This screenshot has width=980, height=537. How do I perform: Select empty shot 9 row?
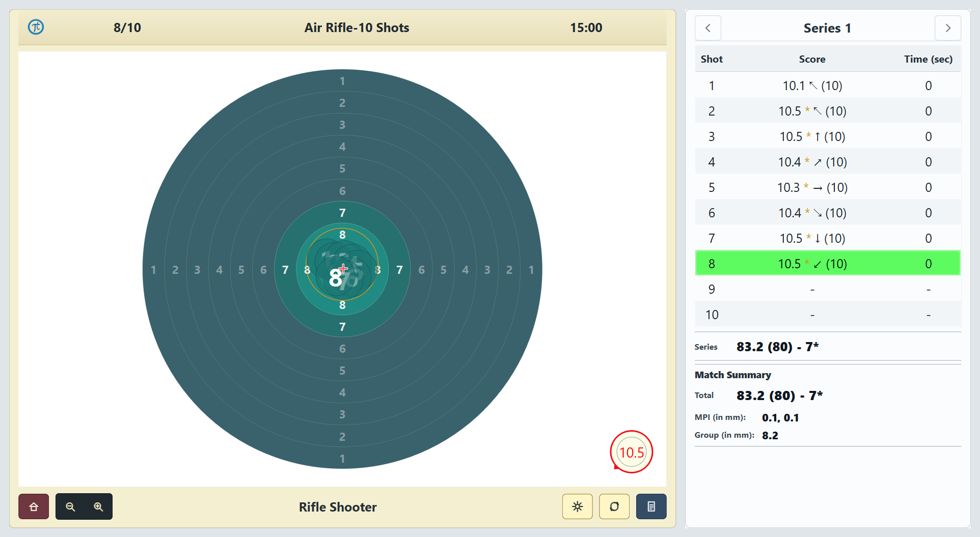pyautogui.click(x=828, y=289)
